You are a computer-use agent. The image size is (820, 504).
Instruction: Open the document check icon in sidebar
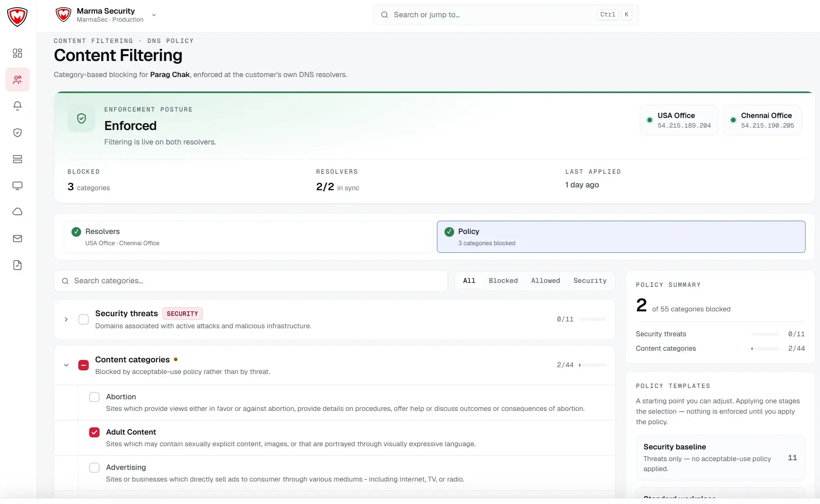click(17, 265)
